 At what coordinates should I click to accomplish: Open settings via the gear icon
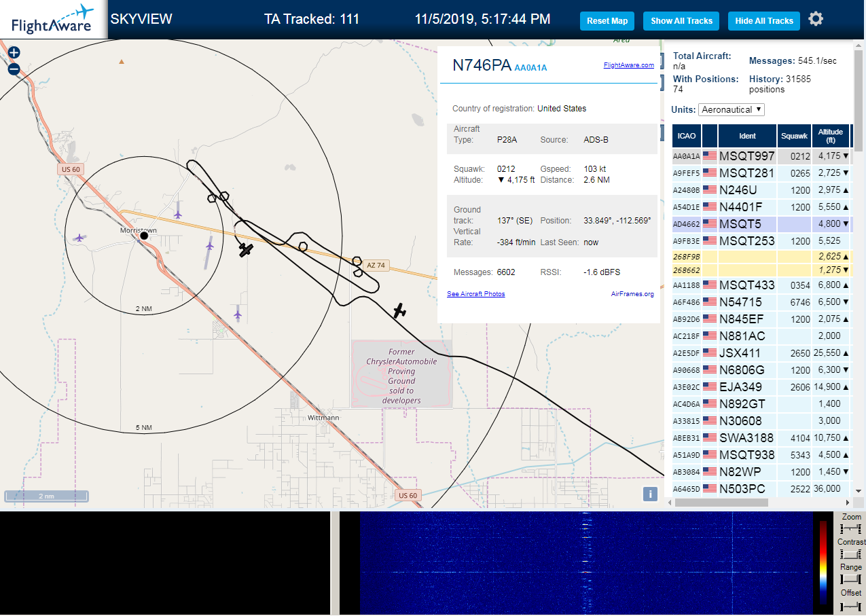(x=816, y=19)
